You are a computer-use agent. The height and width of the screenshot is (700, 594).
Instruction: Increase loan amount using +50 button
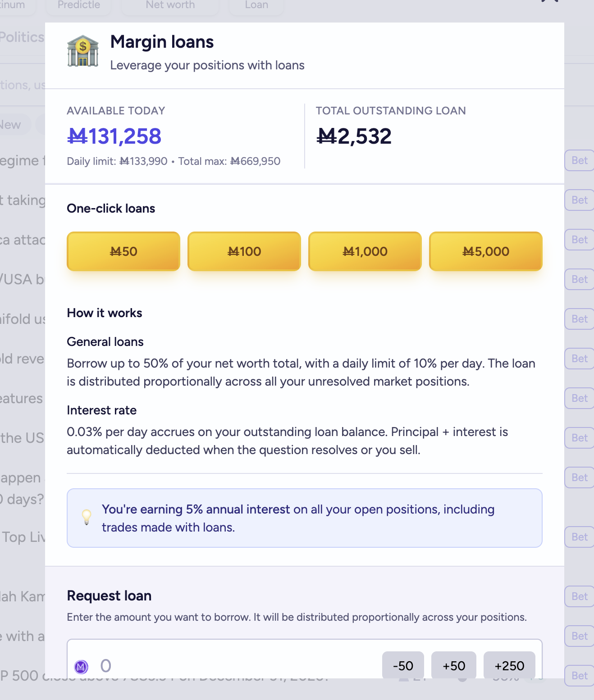(454, 666)
